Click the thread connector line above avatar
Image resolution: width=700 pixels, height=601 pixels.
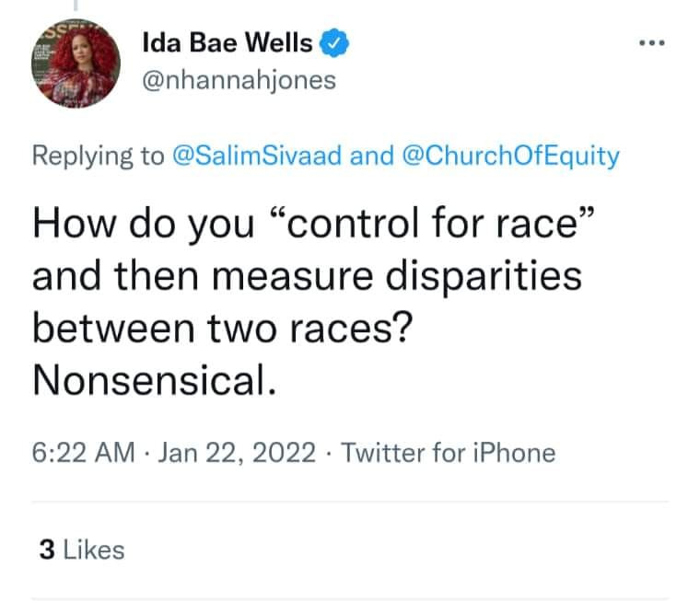pos(76,5)
